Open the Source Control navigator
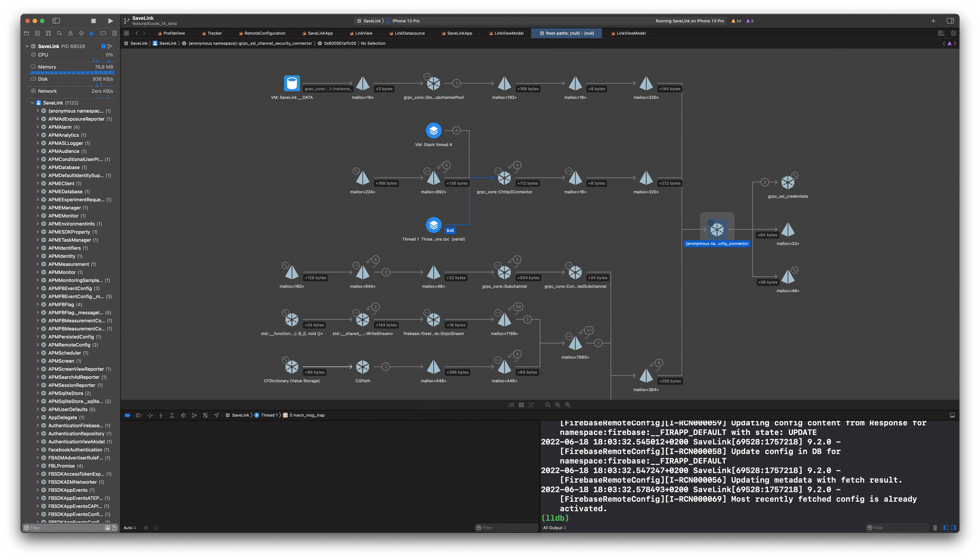The image size is (980, 560). coord(37,33)
